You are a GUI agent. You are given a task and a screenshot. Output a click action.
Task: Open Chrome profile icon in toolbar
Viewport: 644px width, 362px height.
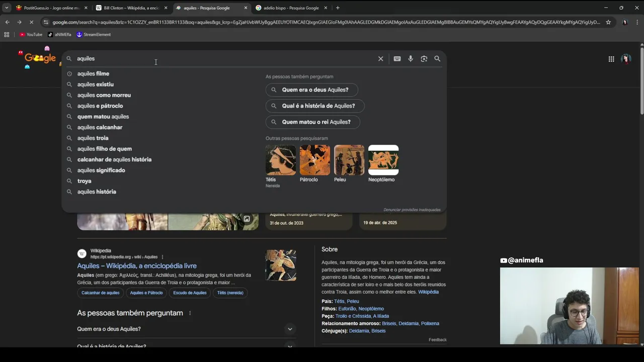pyautogui.click(x=625, y=22)
